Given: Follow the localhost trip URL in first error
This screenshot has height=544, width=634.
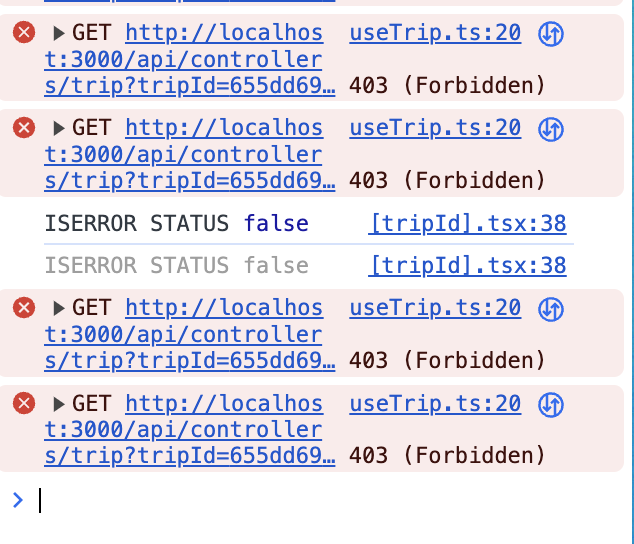Looking at the screenshot, I should [190, 59].
